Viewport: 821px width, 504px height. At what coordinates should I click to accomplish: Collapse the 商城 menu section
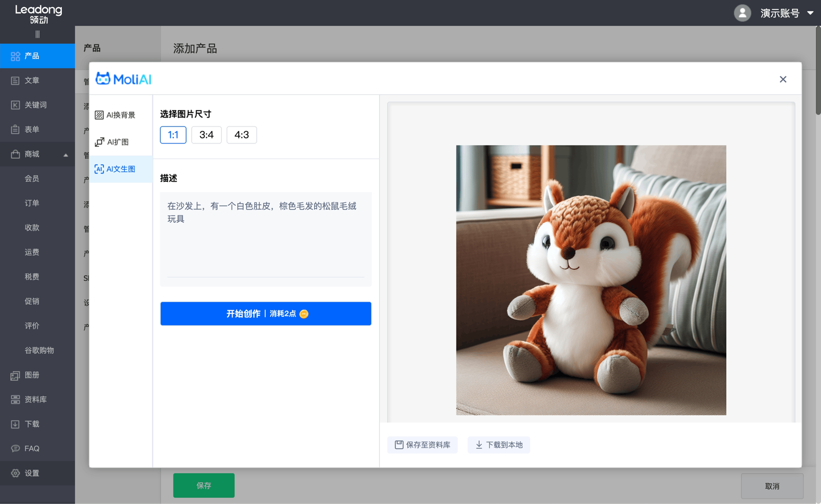(x=66, y=155)
